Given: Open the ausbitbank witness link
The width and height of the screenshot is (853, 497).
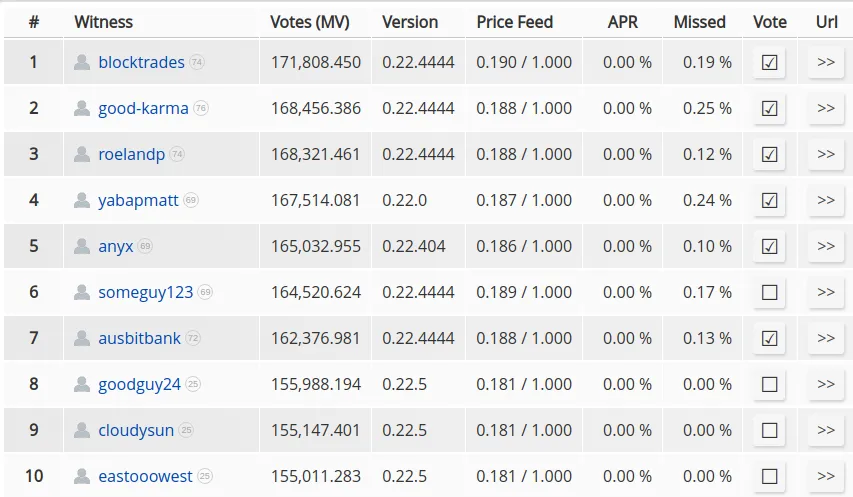Looking at the screenshot, I should click(x=139, y=338).
